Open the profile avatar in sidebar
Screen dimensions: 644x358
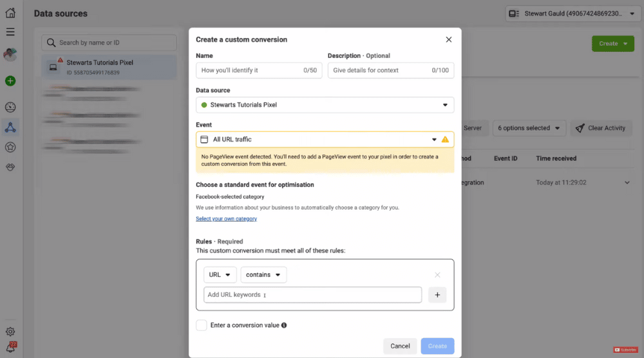[10, 55]
